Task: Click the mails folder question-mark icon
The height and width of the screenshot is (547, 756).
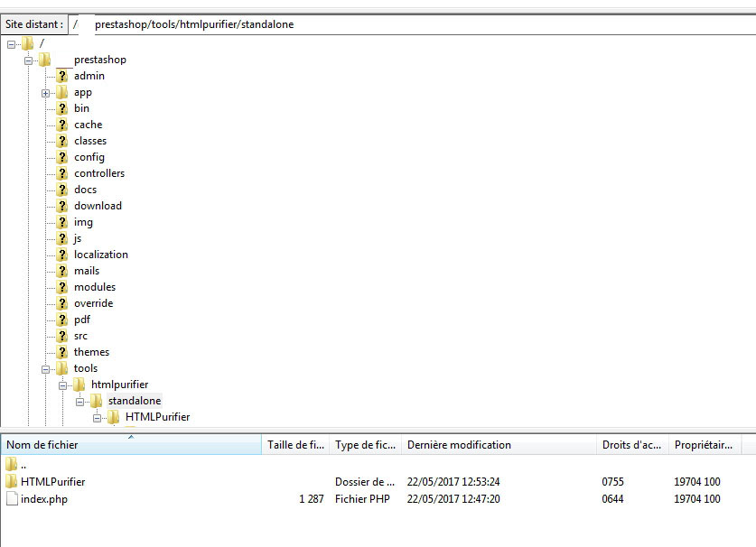Action: click(x=61, y=271)
